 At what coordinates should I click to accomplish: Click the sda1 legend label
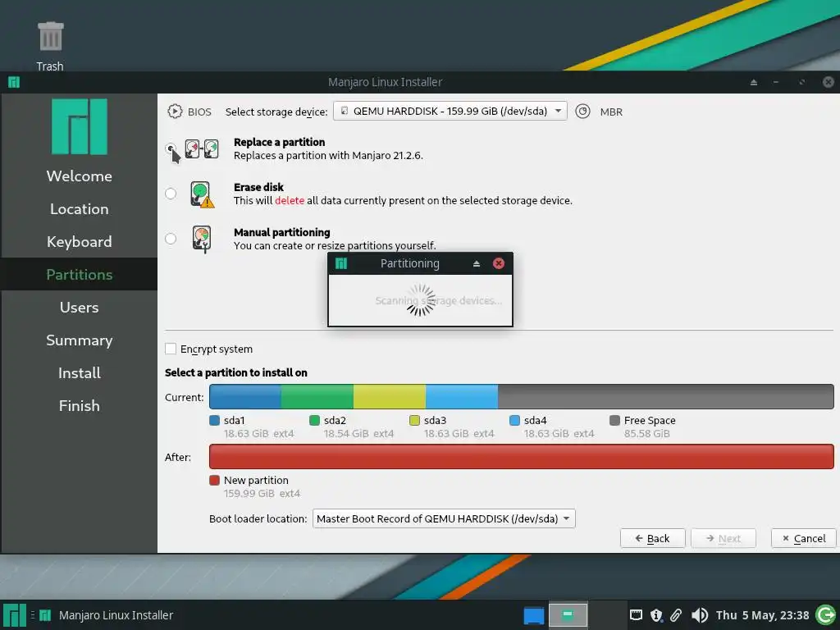pyautogui.click(x=234, y=421)
